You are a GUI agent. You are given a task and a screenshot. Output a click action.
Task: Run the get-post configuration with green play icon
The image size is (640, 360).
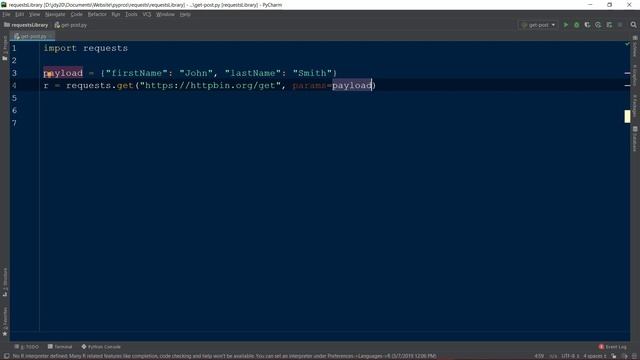pos(566,25)
